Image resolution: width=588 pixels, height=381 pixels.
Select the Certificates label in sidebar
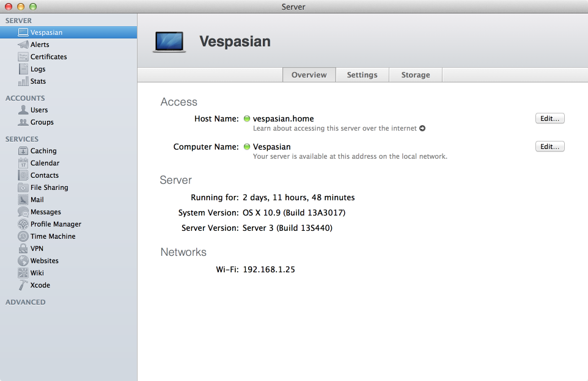click(49, 57)
